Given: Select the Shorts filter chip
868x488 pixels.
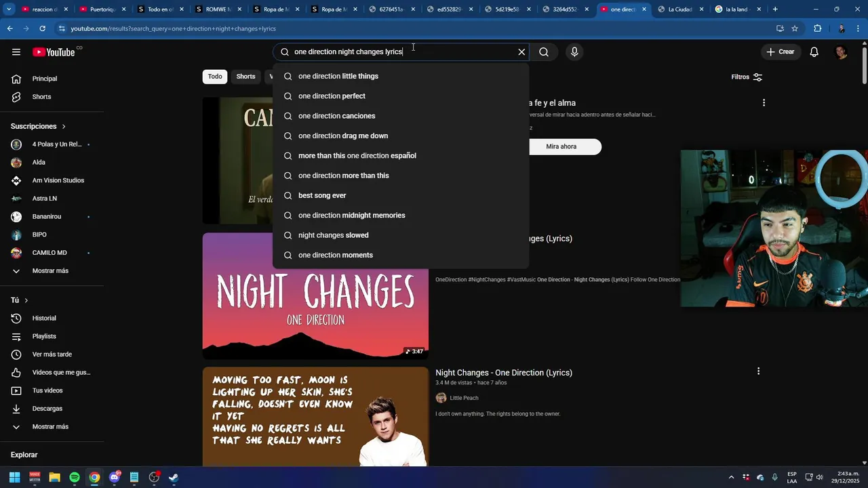Looking at the screenshot, I should tap(245, 77).
